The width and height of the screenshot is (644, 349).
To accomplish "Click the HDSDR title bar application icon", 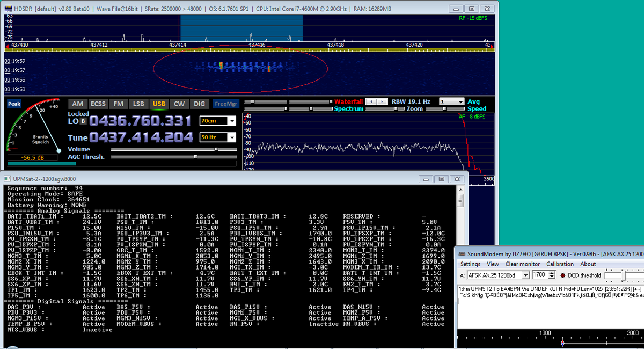I will tap(8, 8).
